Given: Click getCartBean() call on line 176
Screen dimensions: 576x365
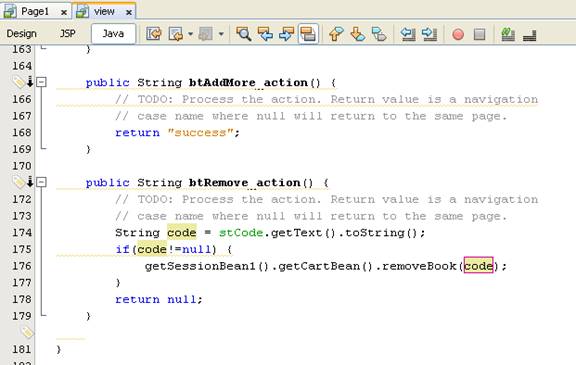Looking at the screenshot, I should pos(326,266).
